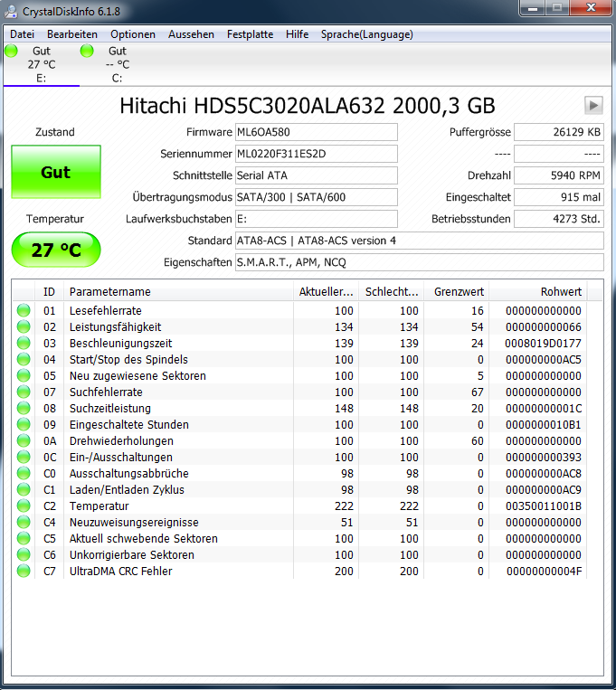This screenshot has height=690, width=616.
Task: Switch to the C: drive tab
Action: [x=118, y=65]
